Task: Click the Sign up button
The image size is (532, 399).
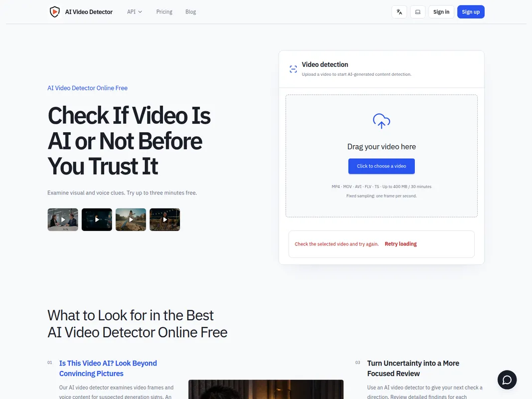Action: click(x=471, y=12)
